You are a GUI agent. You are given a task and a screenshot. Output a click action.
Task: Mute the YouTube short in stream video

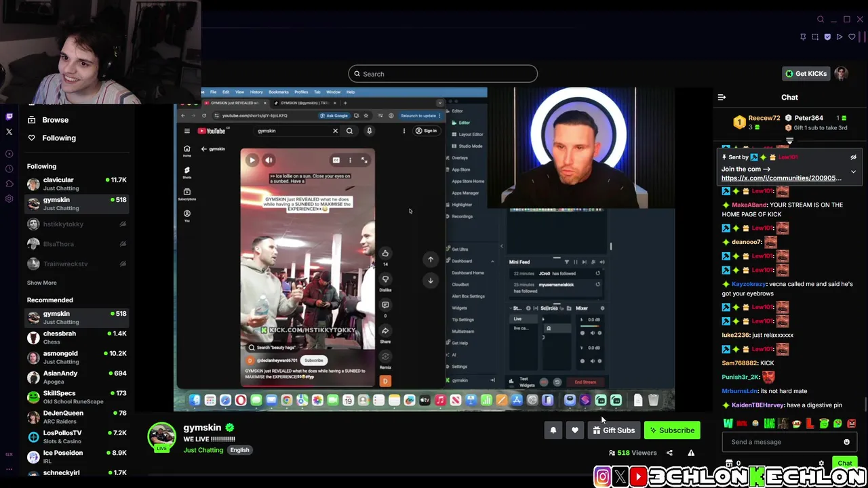pos(269,160)
